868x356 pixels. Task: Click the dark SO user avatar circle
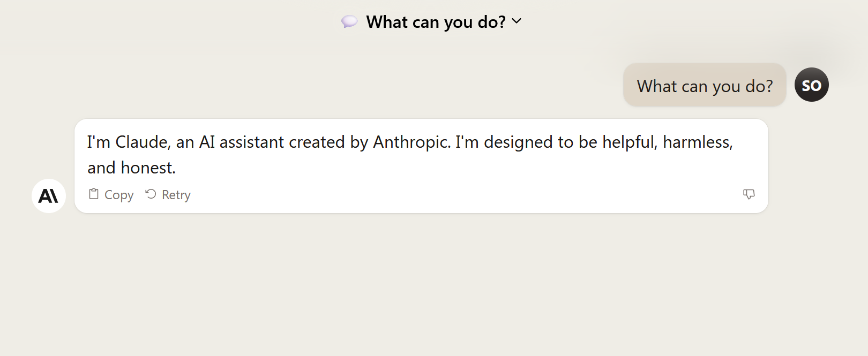(x=811, y=85)
